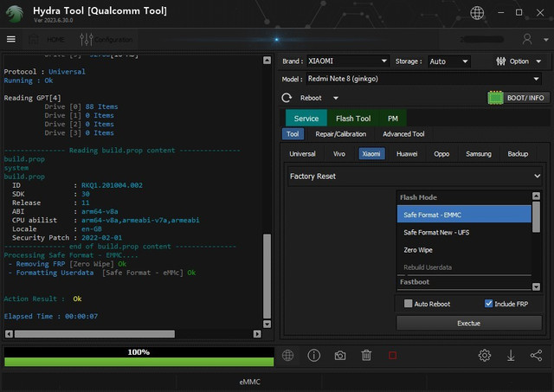554x392 pixels.
Task: Expand the Reboot options arrow
Action: point(336,98)
